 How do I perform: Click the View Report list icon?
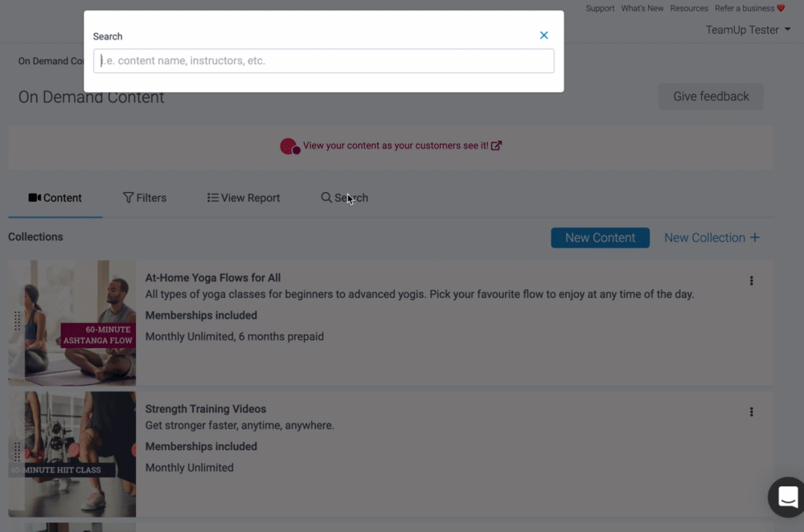tap(213, 198)
